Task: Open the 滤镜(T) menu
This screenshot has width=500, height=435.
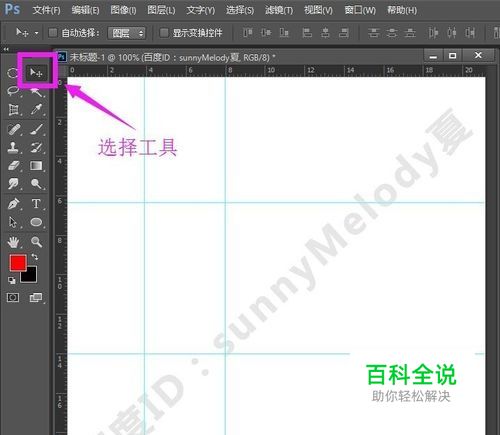Action: click(279, 10)
